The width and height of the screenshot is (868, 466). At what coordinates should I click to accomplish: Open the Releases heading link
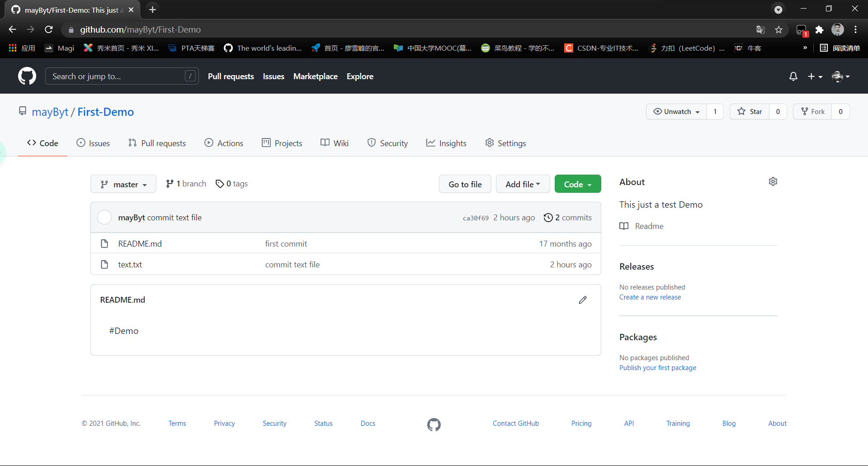click(x=637, y=266)
